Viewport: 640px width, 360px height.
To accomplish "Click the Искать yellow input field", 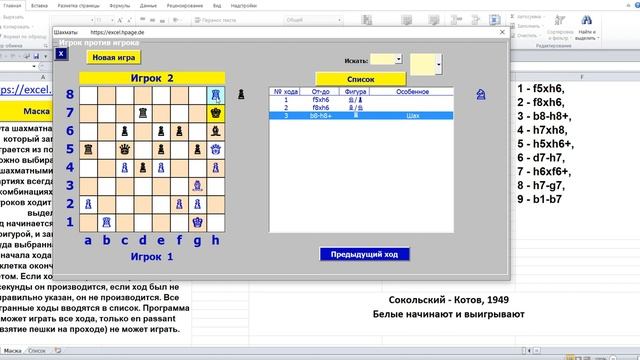I will [383, 60].
